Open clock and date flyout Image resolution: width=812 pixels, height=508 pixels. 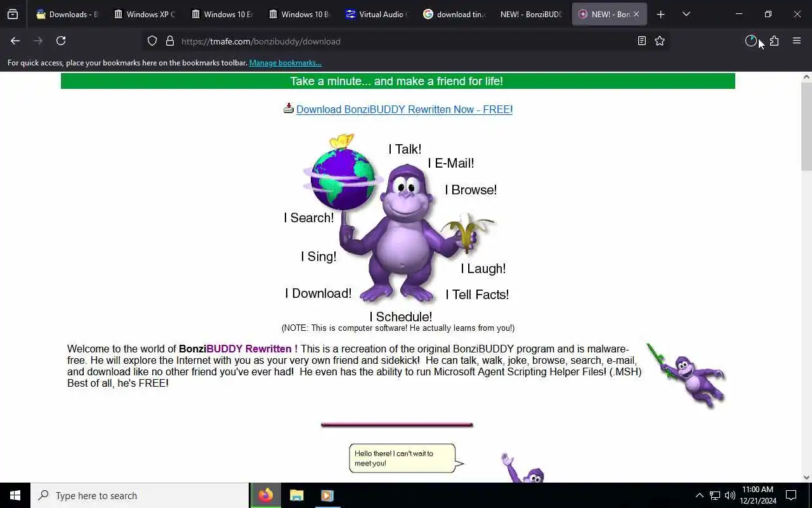[x=757, y=495]
